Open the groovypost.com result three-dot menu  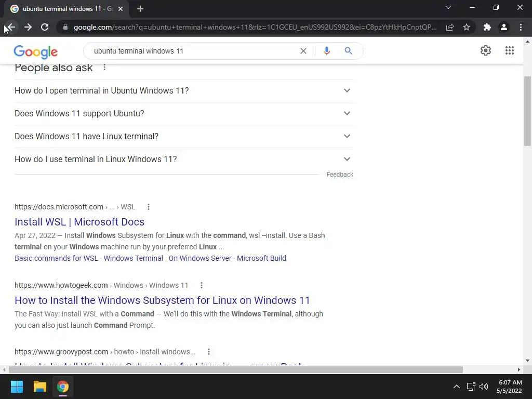click(x=209, y=352)
